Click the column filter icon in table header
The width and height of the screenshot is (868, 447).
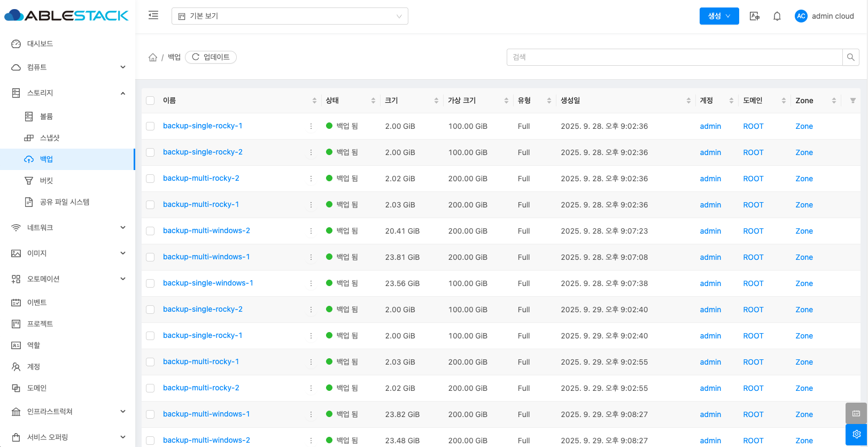click(x=852, y=101)
